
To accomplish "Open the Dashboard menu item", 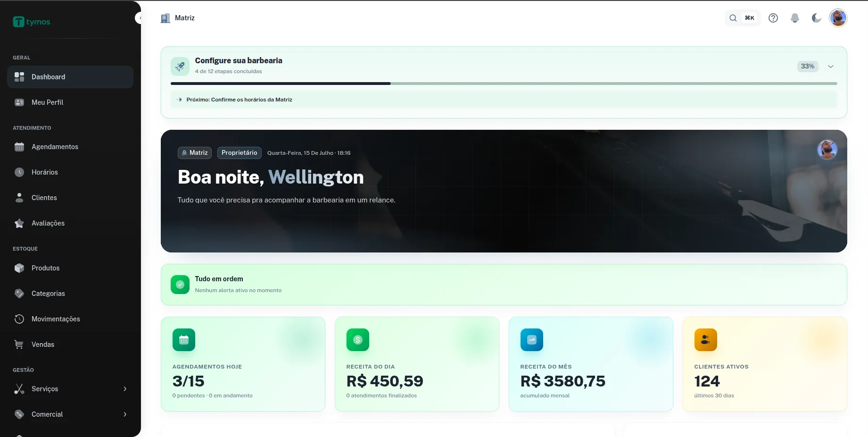I will tap(70, 77).
